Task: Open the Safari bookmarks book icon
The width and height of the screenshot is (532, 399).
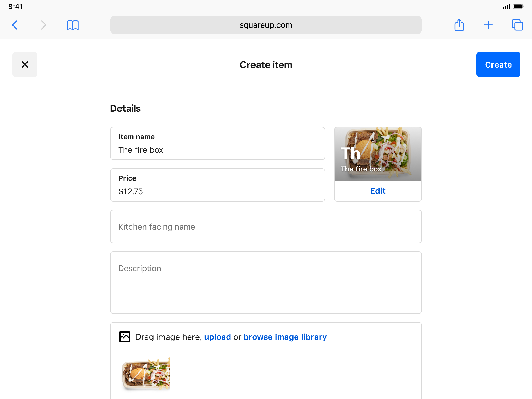Action: click(73, 25)
